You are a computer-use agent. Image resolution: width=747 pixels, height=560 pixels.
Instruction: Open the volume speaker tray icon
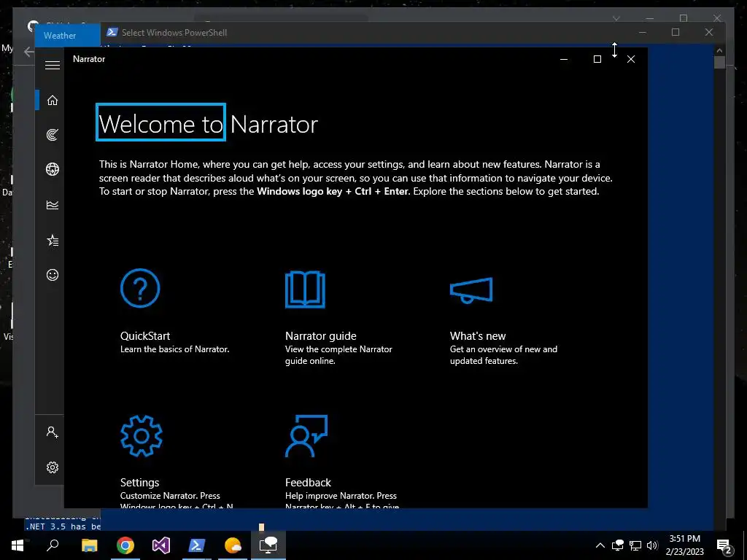point(652,545)
